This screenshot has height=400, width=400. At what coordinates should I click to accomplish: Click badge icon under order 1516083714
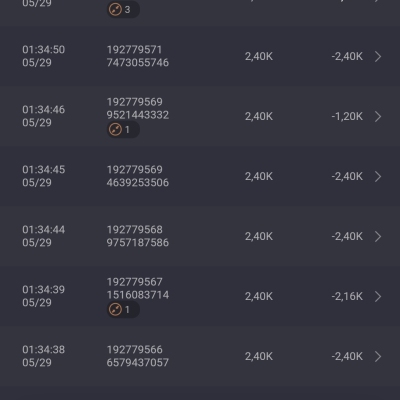(123, 309)
